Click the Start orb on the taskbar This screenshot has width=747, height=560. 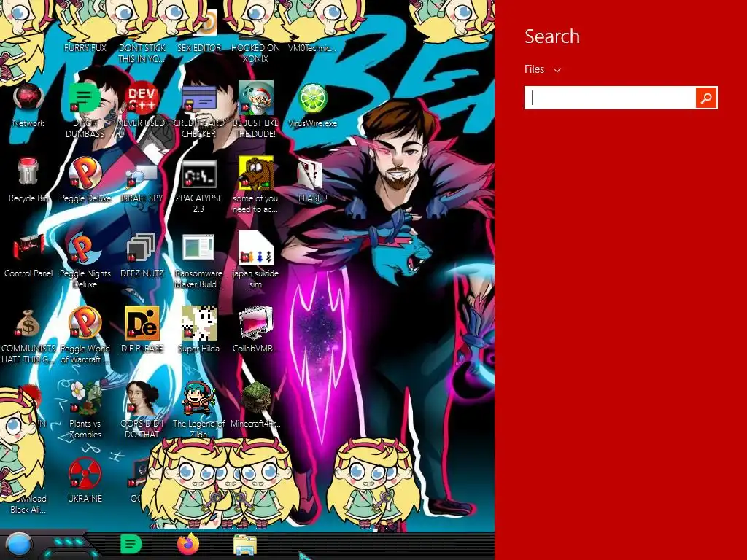(18, 545)
